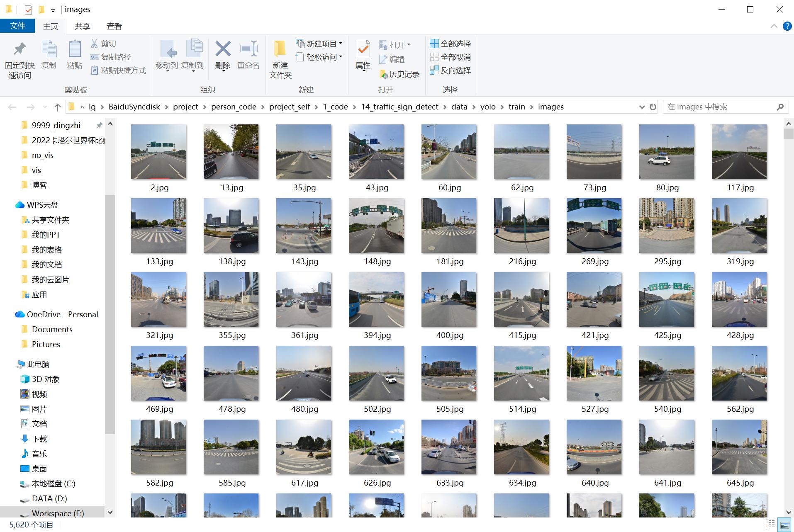The image size is (794, 532).
Task: Click Copy Path (复制路径)
Action: click(111, 57)
